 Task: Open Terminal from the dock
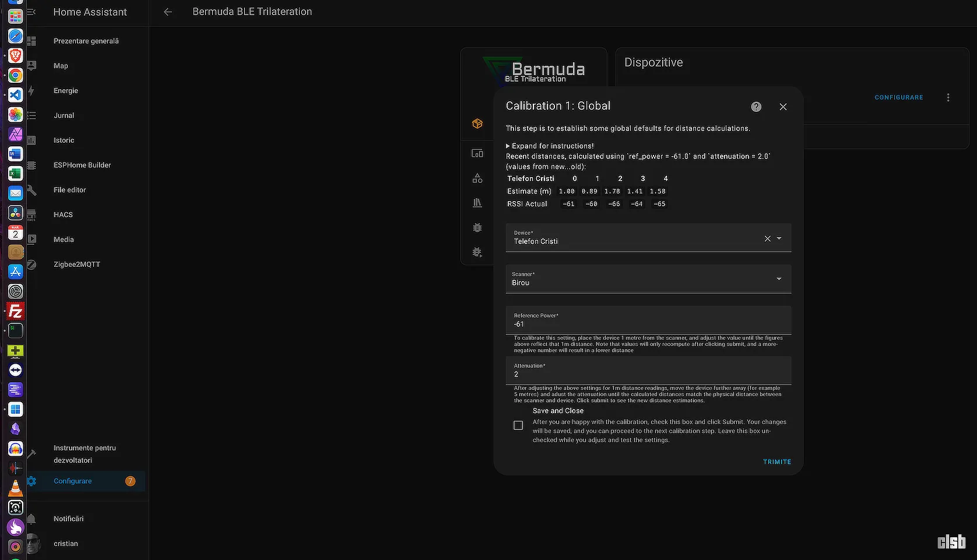[x=16, y=330]
